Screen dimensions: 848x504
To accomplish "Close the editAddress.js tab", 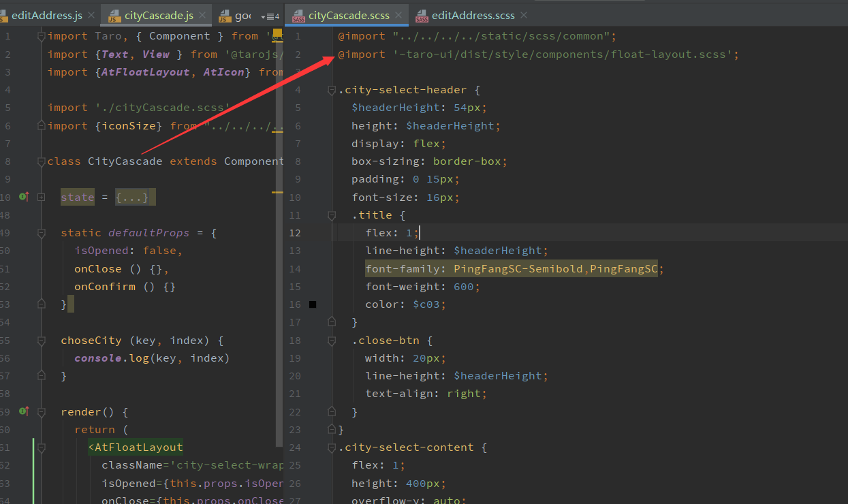I will [92, 16].
